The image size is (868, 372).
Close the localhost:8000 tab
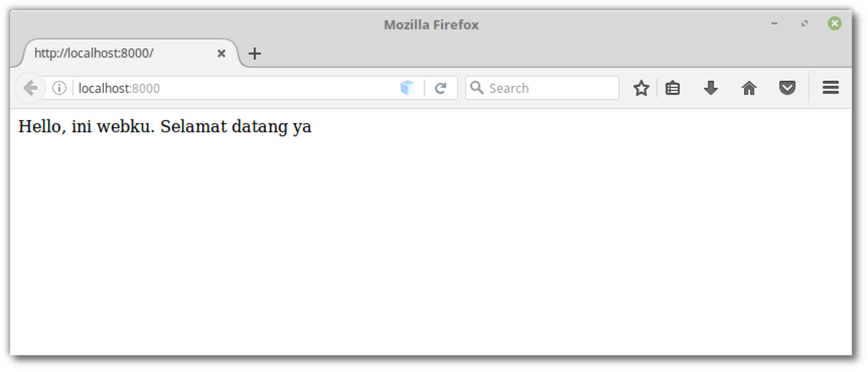coord(221,54)
